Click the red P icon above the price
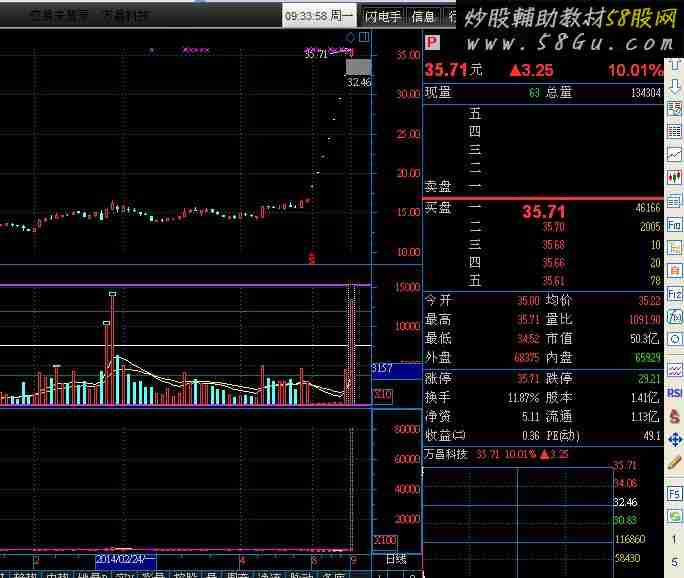The width and height of the screenshot is (684, 578). [431, 42]
